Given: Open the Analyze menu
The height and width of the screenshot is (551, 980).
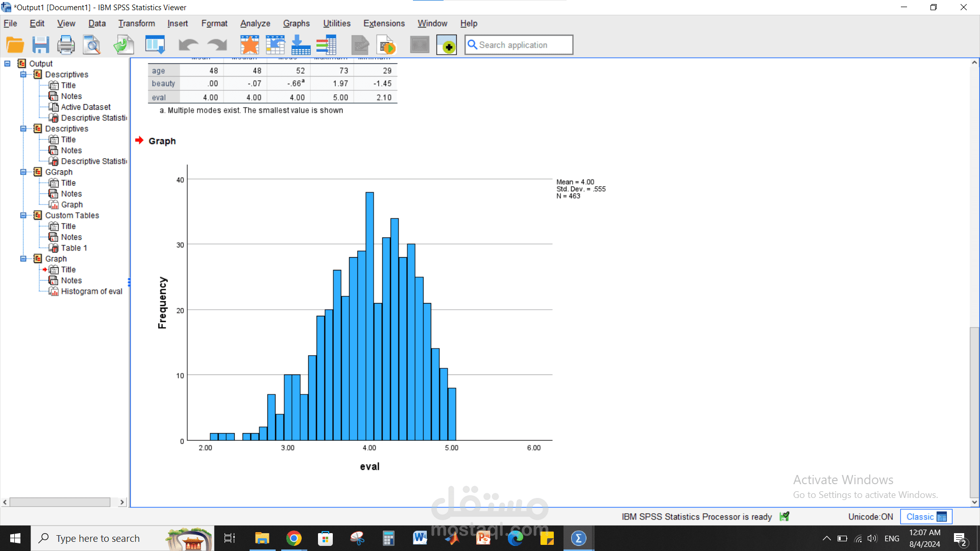Looking at the screenshot, I should [x=255, y=23].
